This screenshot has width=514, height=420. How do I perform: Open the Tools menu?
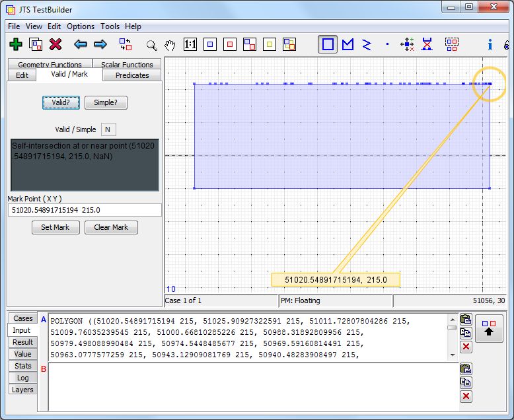pyautogui.click(x=110, y=26)
